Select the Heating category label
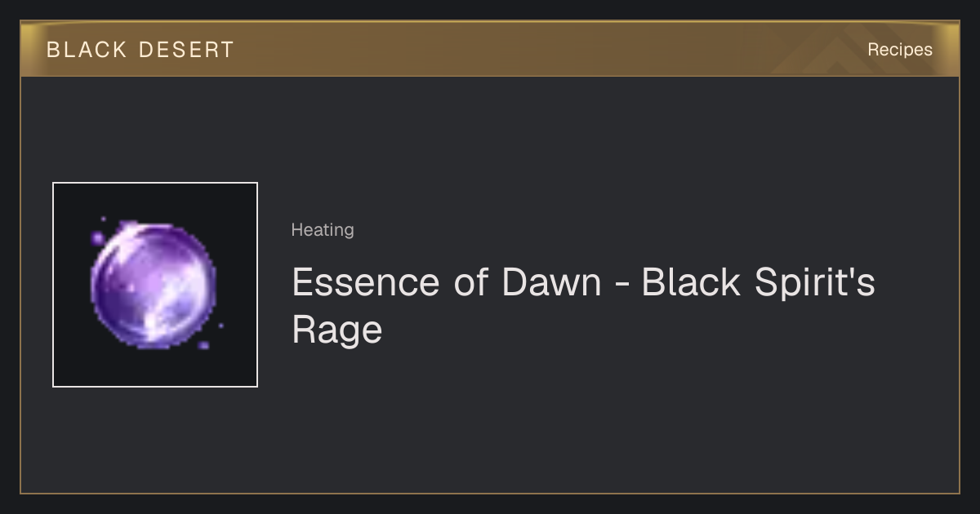The height and width of the screenshot is (514, 980). [x=323, y=230]
